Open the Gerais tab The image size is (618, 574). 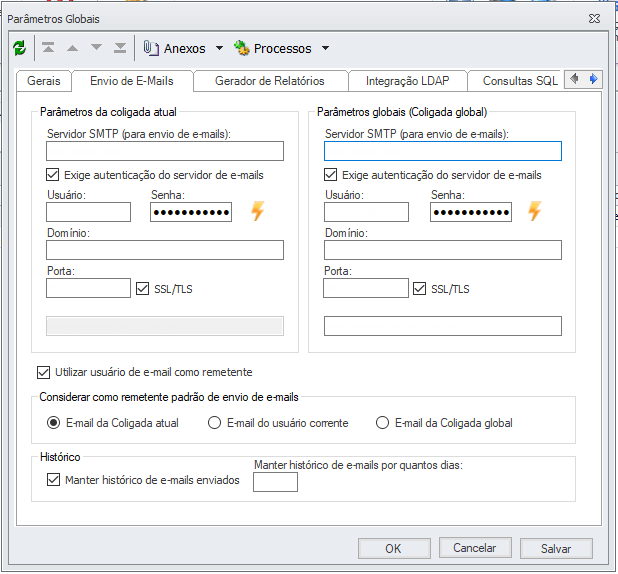43,81
